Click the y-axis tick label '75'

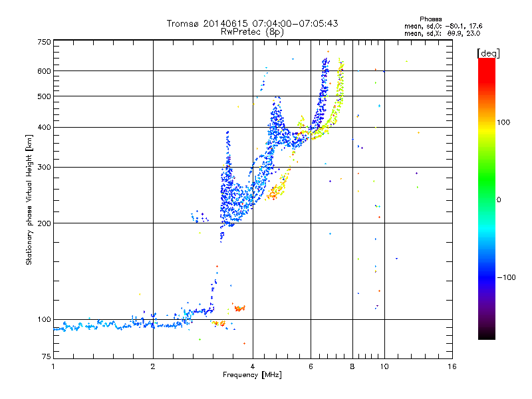(x=47, y=356)
